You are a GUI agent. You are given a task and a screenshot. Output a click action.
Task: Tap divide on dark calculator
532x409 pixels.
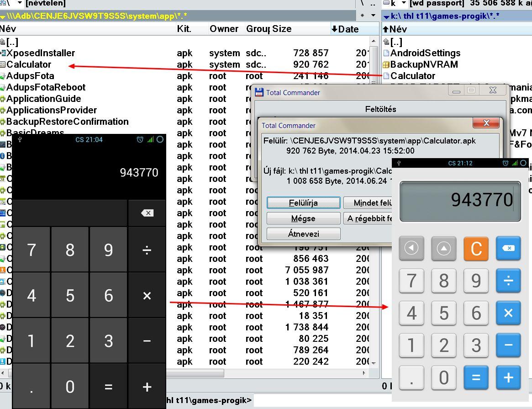coord(147,250)
